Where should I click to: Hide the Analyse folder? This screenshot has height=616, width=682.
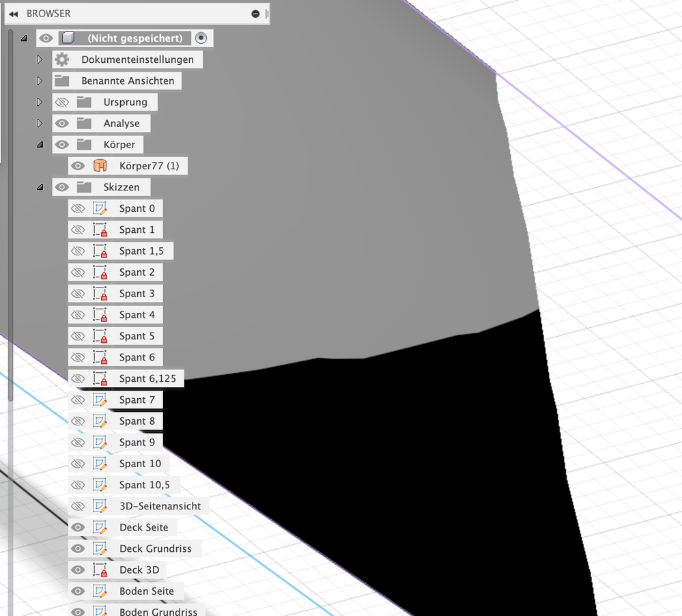pyautogui.click(x=62, y=123)
